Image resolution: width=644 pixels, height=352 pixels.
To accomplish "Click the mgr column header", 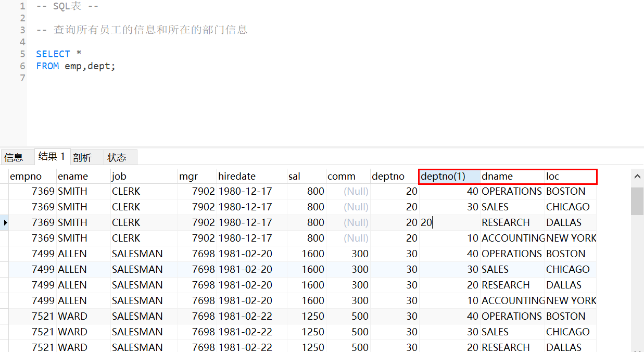I will 188,177.
